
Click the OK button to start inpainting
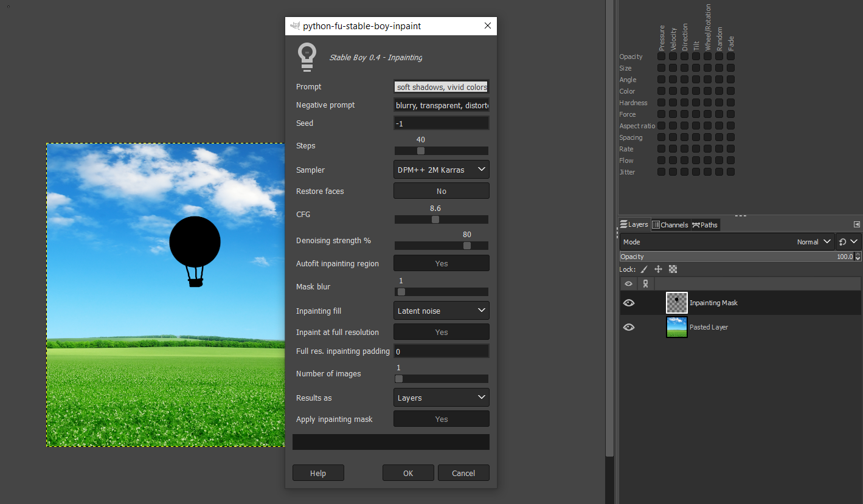407,472
